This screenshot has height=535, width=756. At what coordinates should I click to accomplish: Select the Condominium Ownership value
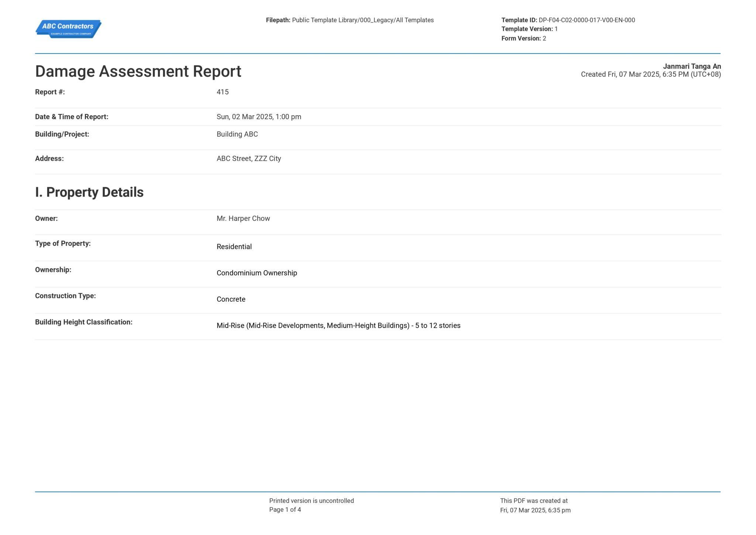[x=257, y=273]
